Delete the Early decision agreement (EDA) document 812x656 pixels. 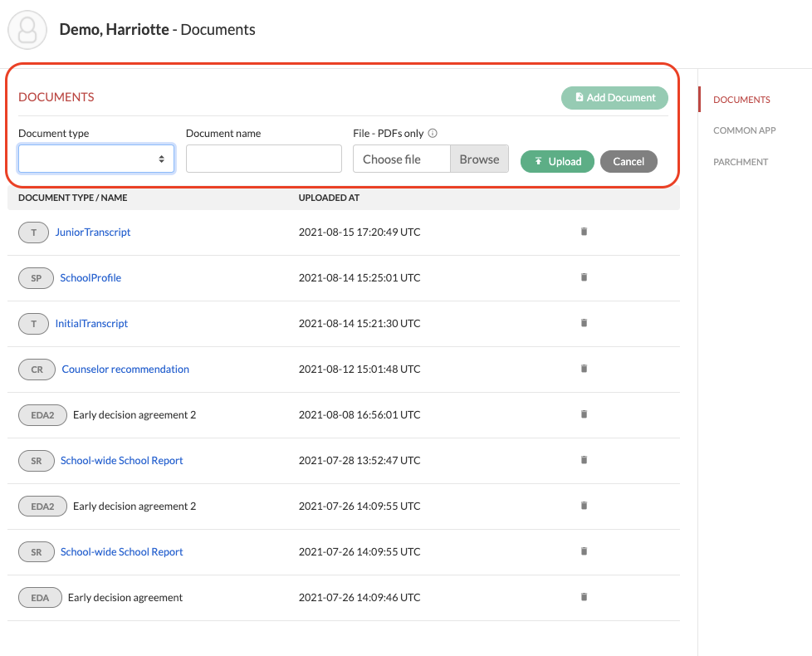(x=584, y=596)
